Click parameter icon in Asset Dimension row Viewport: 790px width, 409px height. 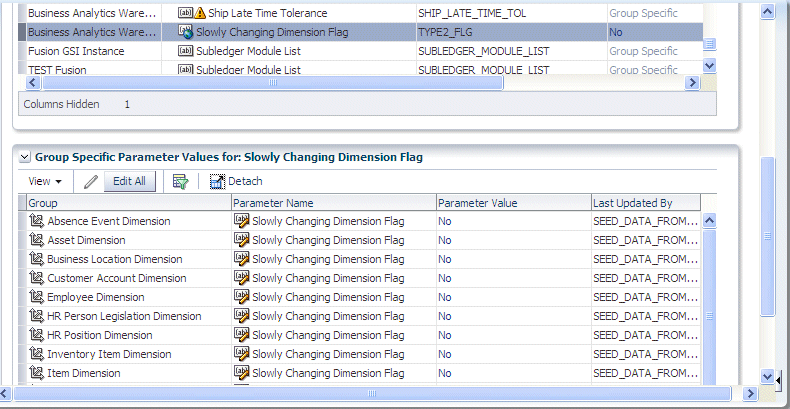(242, 240)
